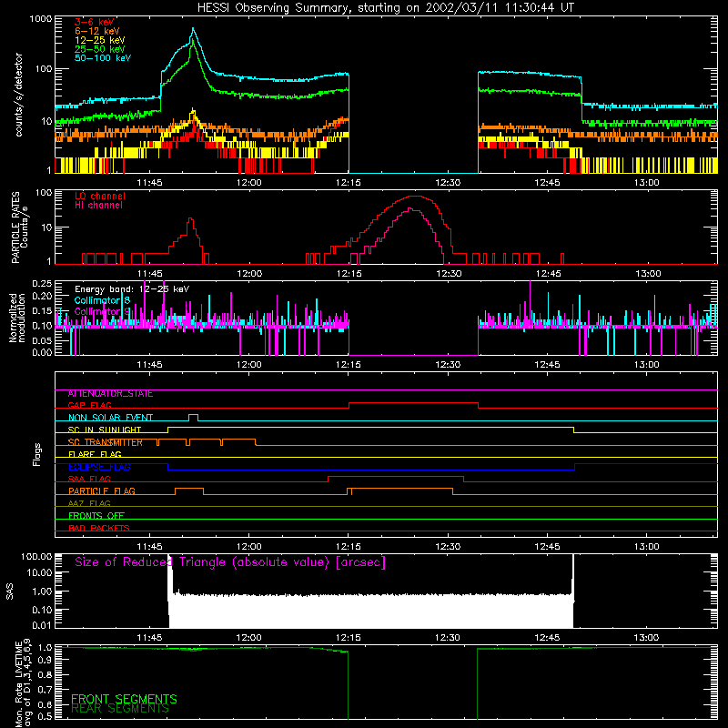Pick the yellow '12-25 keV' legend label in the counts plot

[100, 40]
